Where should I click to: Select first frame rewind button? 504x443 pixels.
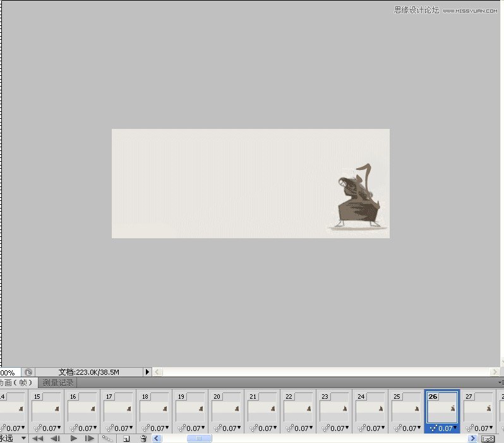tap(38, 438)
